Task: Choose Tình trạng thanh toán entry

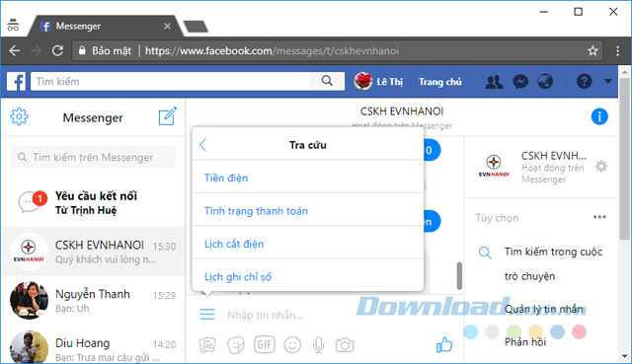Action: click(x=308, y=210)
